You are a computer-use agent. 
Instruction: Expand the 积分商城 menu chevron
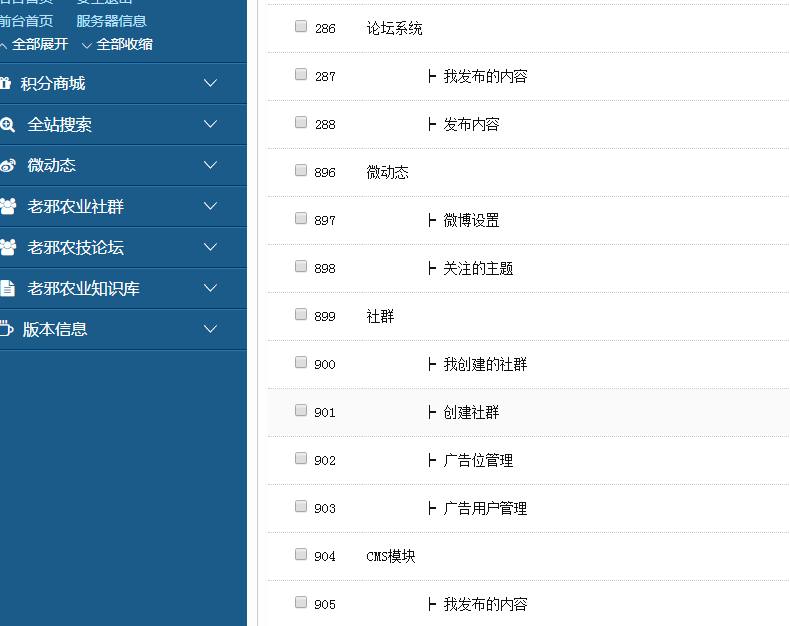pyautogui.click(x=210, y=84)
